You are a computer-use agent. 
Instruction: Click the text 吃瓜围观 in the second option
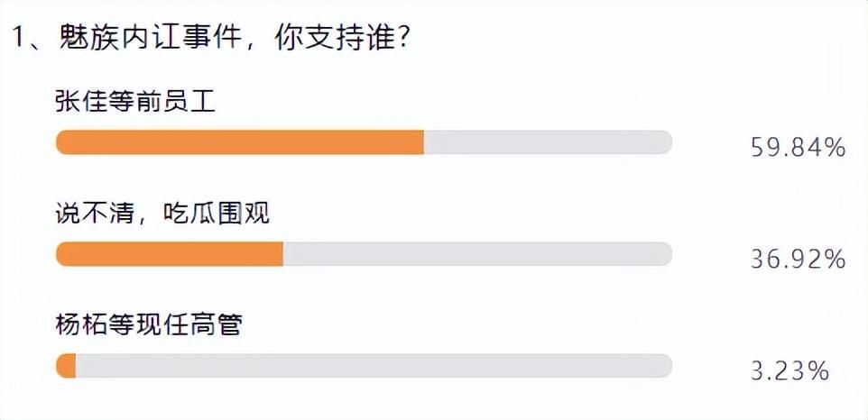coord(217,214)
